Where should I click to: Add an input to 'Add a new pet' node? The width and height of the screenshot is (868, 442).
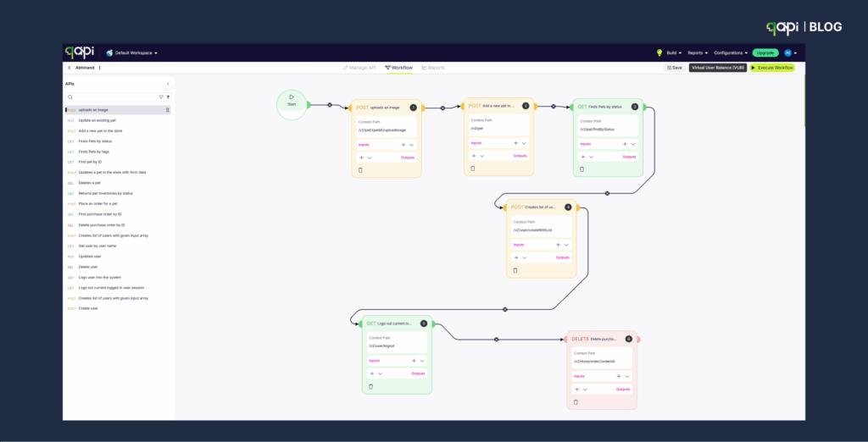click(x=515, y=143)
